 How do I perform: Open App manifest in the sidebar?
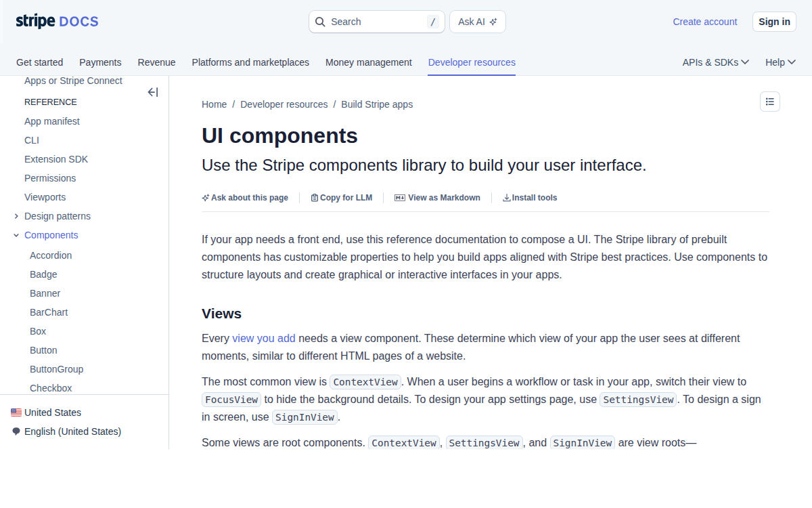pos(52,121)
